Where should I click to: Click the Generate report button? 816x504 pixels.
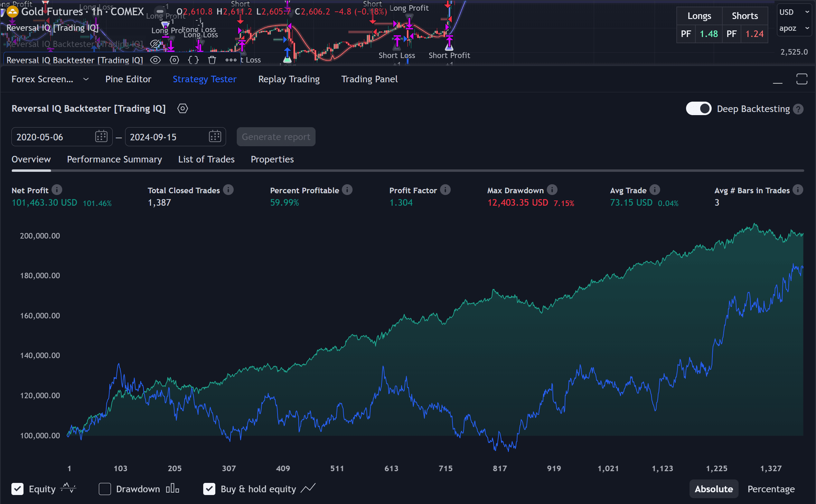276,137
